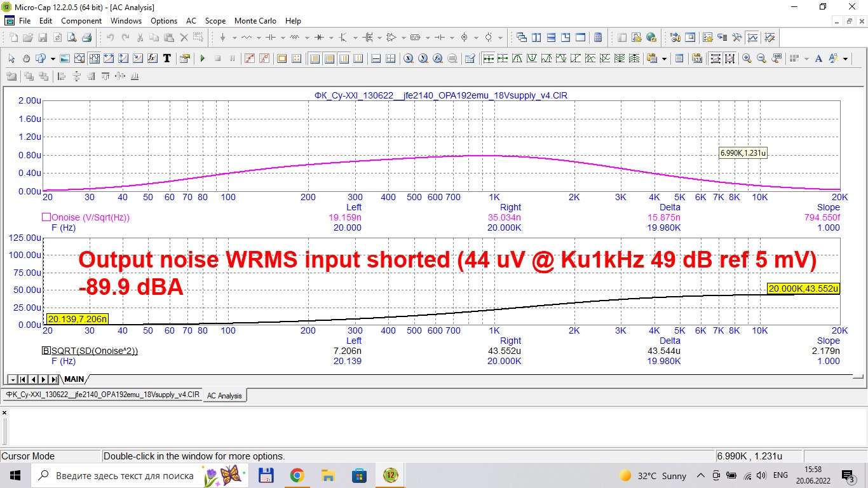Open the Calculator icon
The image size is (868, 488).
tap(598, 37)
